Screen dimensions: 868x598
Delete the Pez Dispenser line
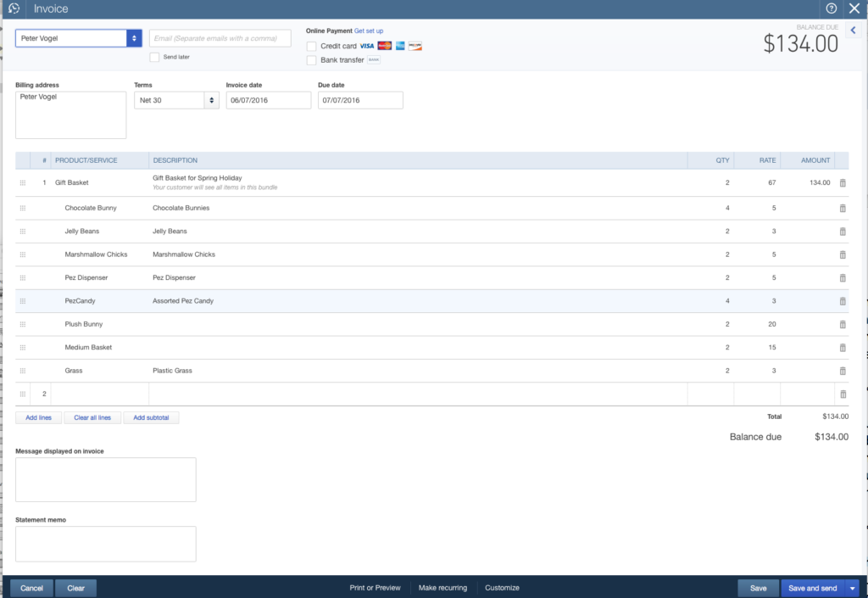(x=843, y=278)
